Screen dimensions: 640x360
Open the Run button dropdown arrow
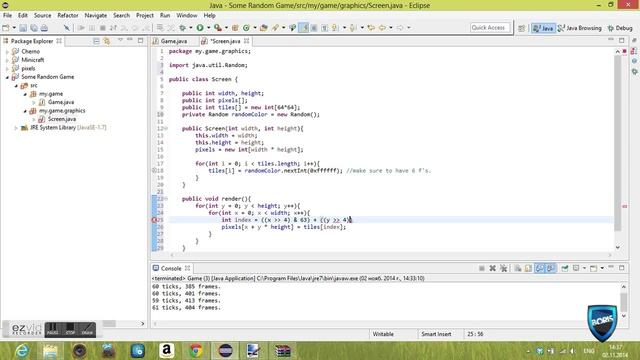(x=208, y=28)
